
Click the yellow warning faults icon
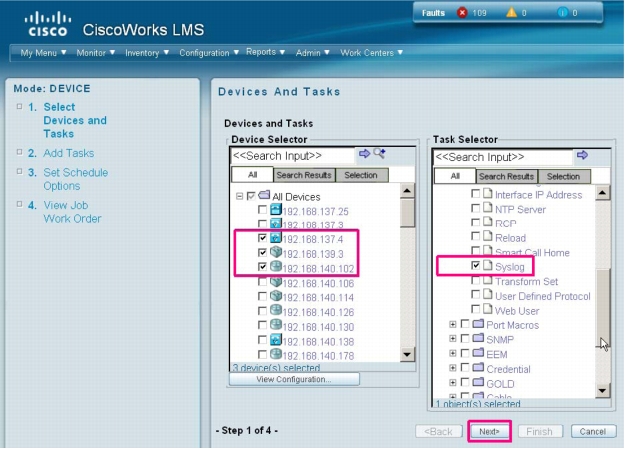tap(511, 13)
